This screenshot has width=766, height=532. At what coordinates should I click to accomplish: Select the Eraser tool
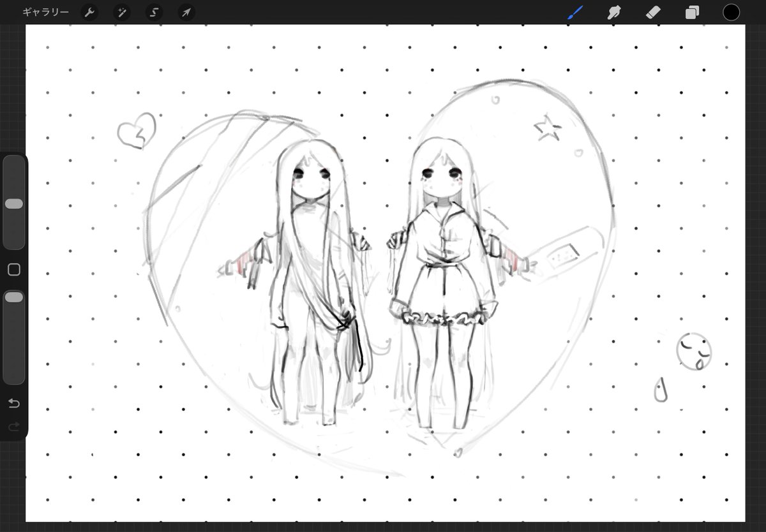click(653, 12)
